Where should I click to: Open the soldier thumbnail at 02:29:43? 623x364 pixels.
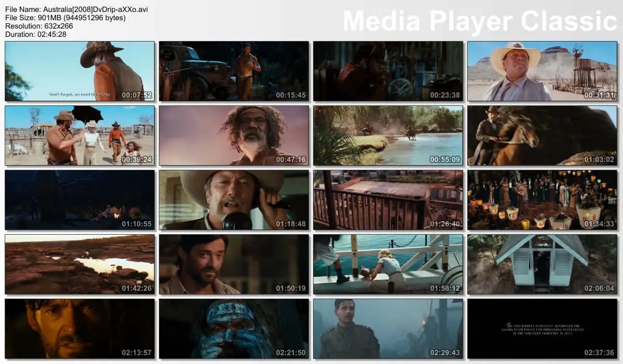(x=388, y=329)
